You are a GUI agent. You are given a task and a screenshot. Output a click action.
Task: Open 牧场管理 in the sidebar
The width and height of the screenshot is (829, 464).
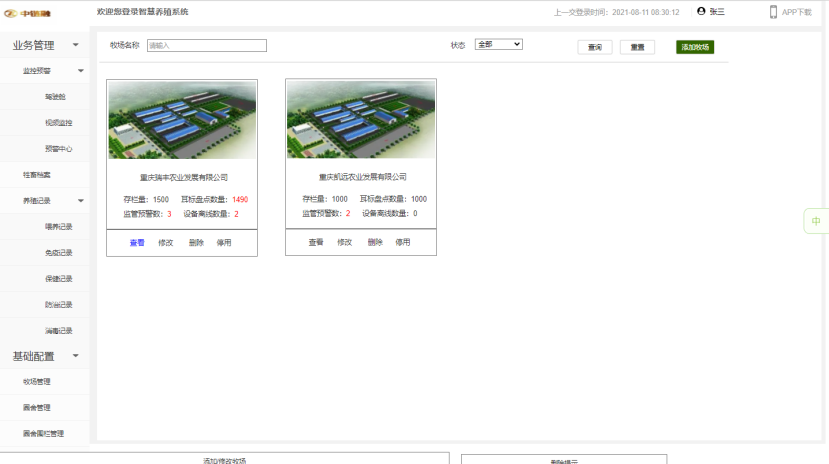(36, 382)
